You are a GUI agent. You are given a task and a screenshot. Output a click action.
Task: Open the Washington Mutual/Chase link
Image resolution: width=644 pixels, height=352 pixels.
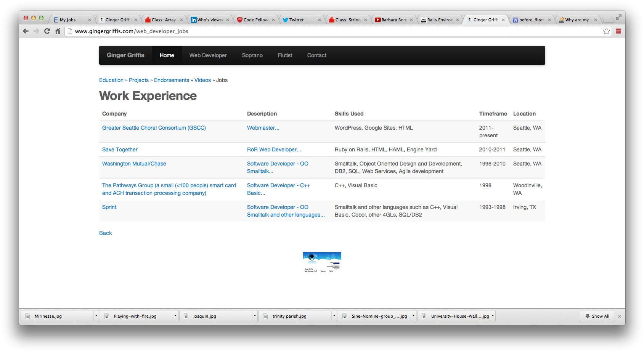tap(134, 164)
